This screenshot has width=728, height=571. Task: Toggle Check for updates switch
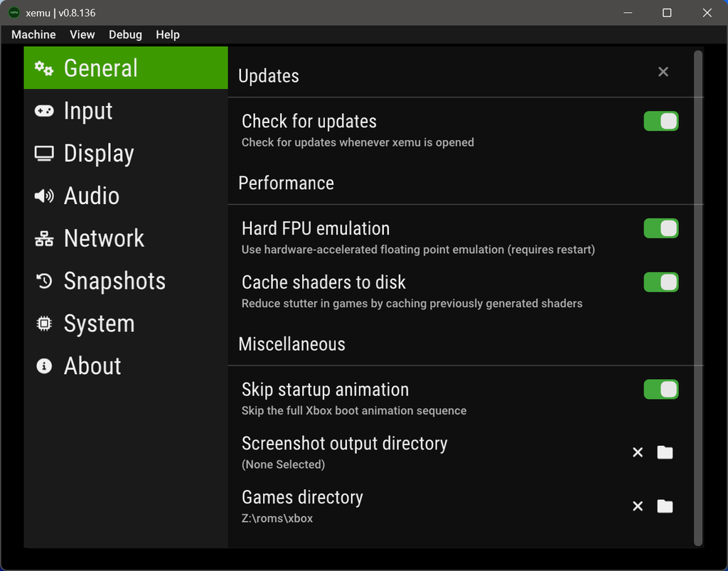pyautogui.click(x=661, y=121)
